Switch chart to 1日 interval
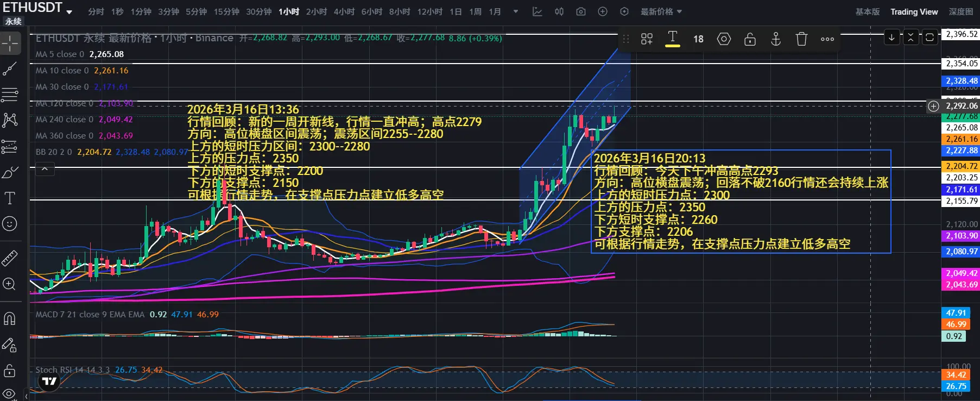The width and height of the screenshot is (980, 401). coord(456,11)
